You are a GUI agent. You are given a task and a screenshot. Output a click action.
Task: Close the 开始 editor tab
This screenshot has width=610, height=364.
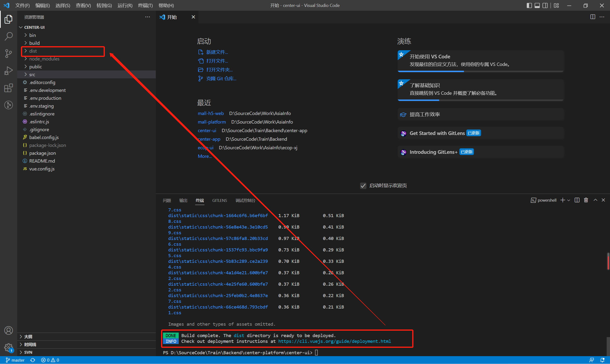[x=193, y=17]
